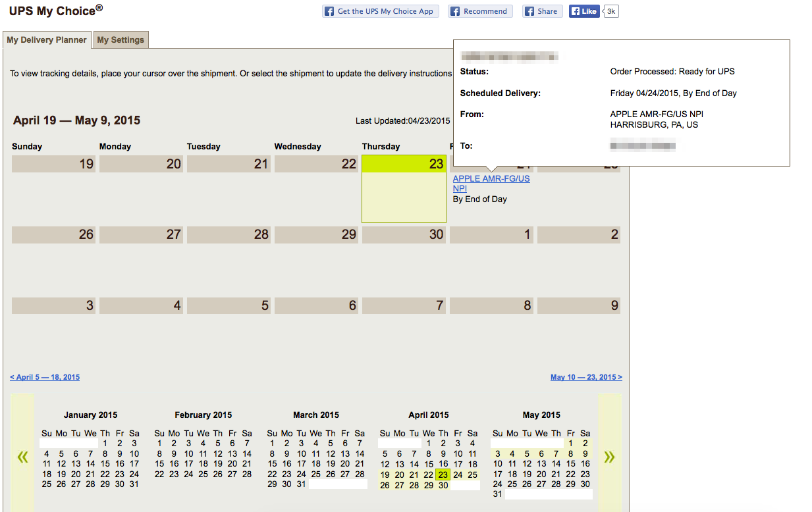Viewport: 812px width, 512px height.
Task: Click the UPS My Choice page title
Action: click(56, 11)
